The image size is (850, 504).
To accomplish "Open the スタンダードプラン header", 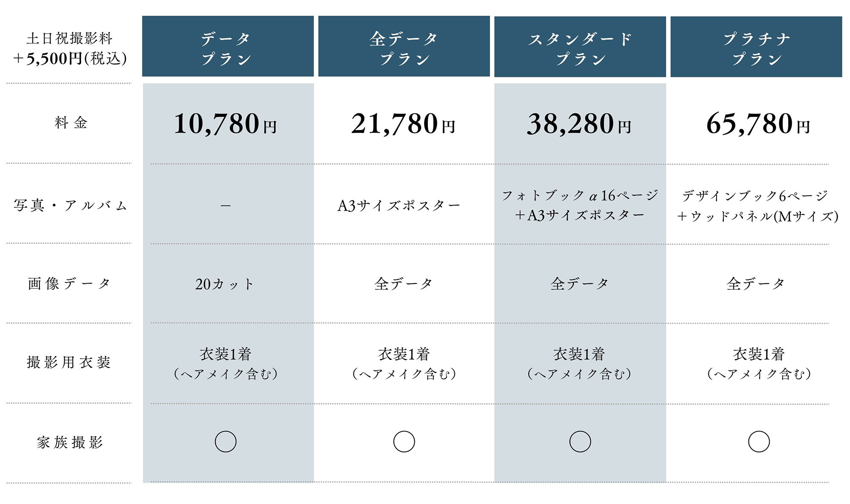I will pyautogui.click(x=580, y=47).
